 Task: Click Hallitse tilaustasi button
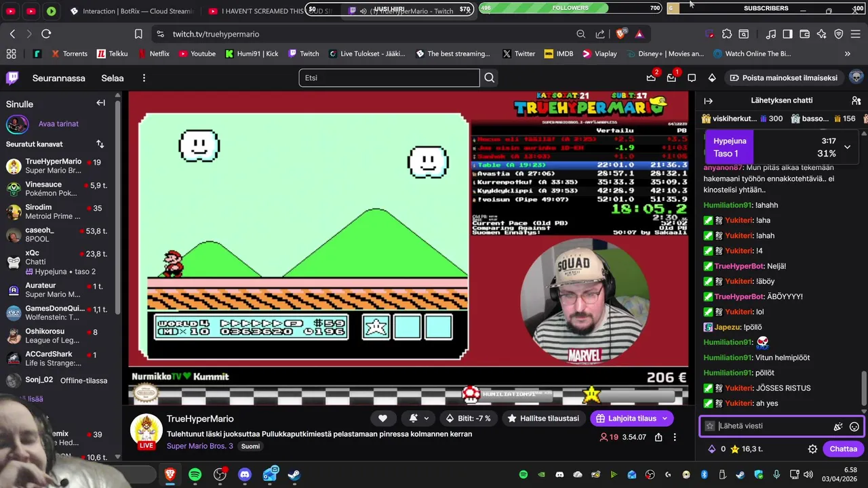(543, 418)
